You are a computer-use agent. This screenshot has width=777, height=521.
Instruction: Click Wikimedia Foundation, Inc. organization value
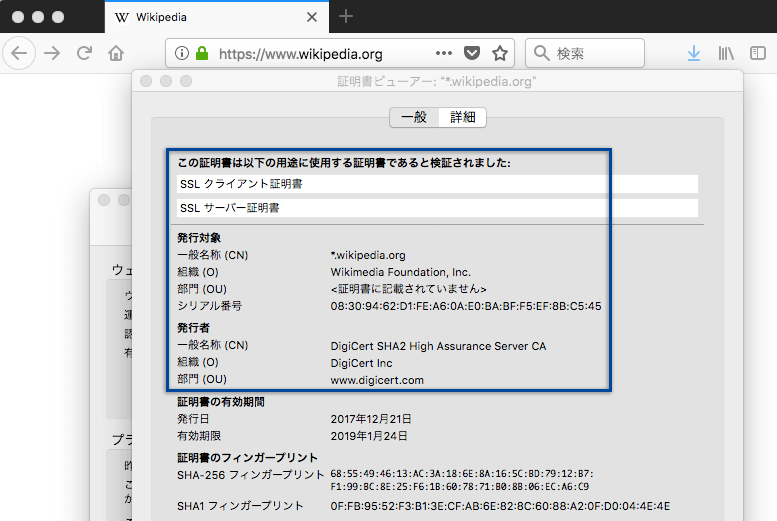(400, 272)
